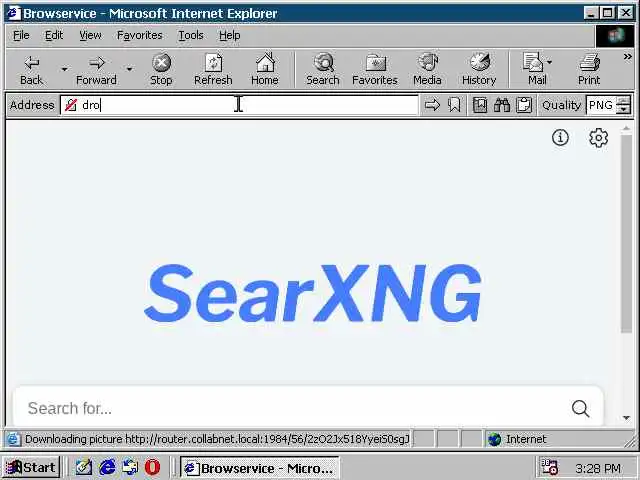Open the SearXNG info icon
640x480 pixels.
(560, 138)
